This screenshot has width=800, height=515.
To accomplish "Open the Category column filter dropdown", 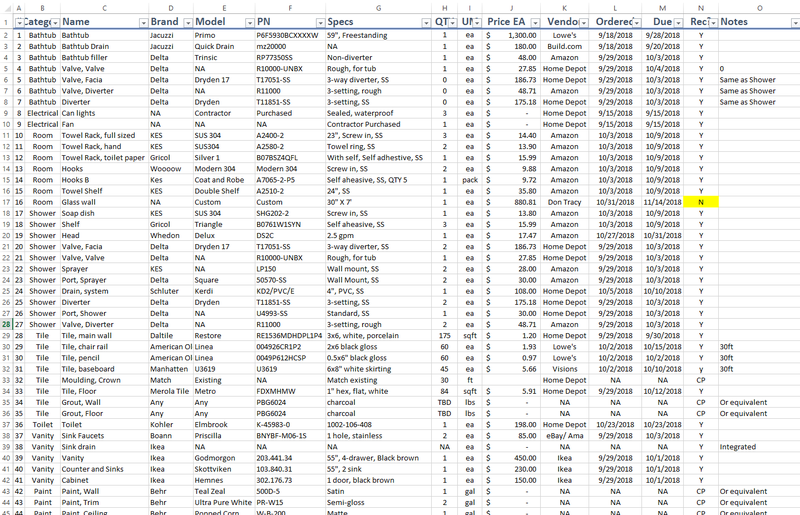I will (55, 22).
